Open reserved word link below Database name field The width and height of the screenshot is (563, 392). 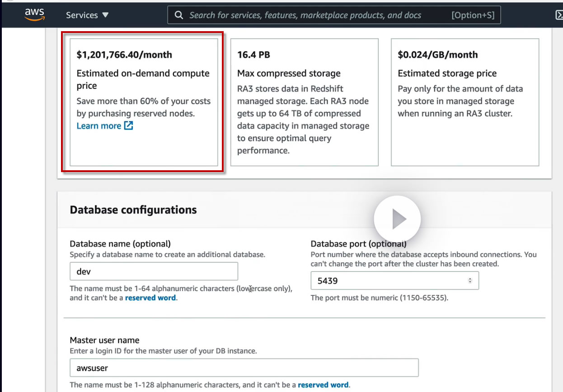tap(150, 298)
